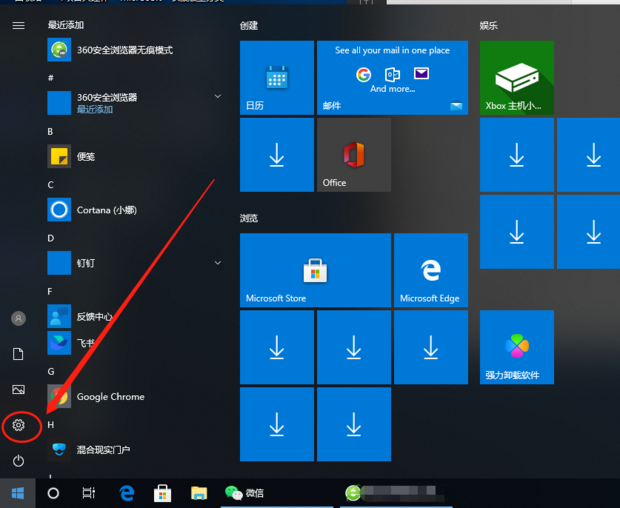
Task: Open the Microsoft Edge tile
Action: (431, 270)
